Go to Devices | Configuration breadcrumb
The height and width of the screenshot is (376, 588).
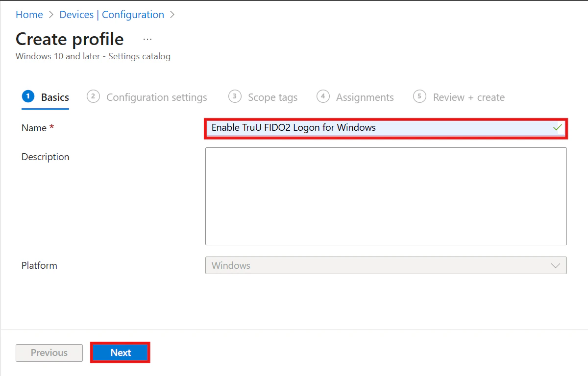pyautogui.click(x=112, y=15)
